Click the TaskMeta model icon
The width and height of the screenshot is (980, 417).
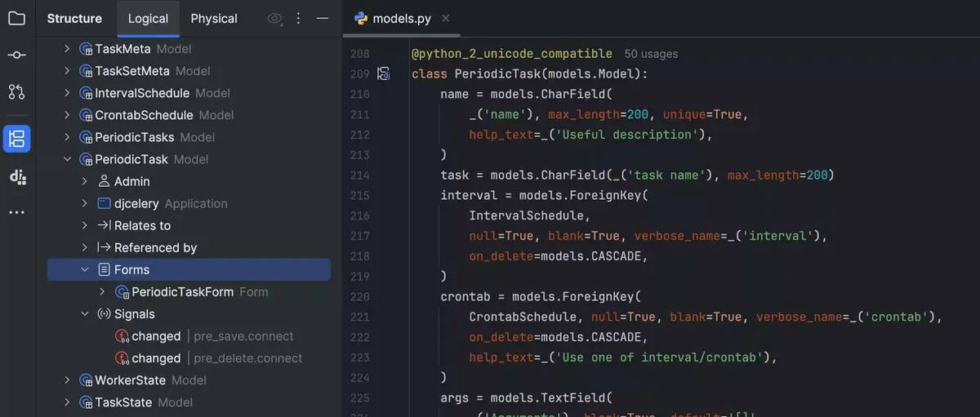pyautogui.click(x=86, y=49)
